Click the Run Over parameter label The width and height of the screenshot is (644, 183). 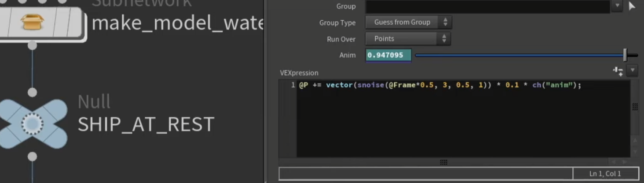[341, 39]
